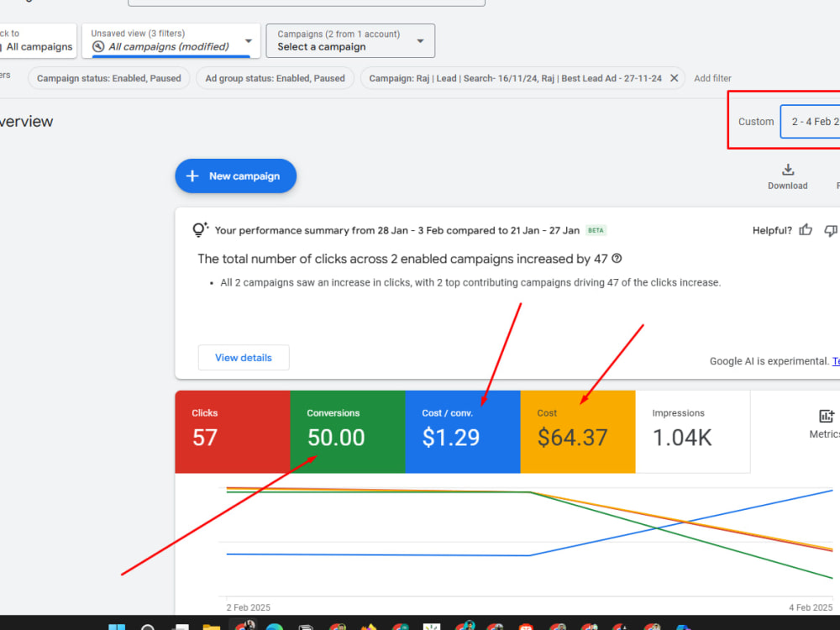Open the Windows Start menu
840x630 pixels.
(117, 627)
